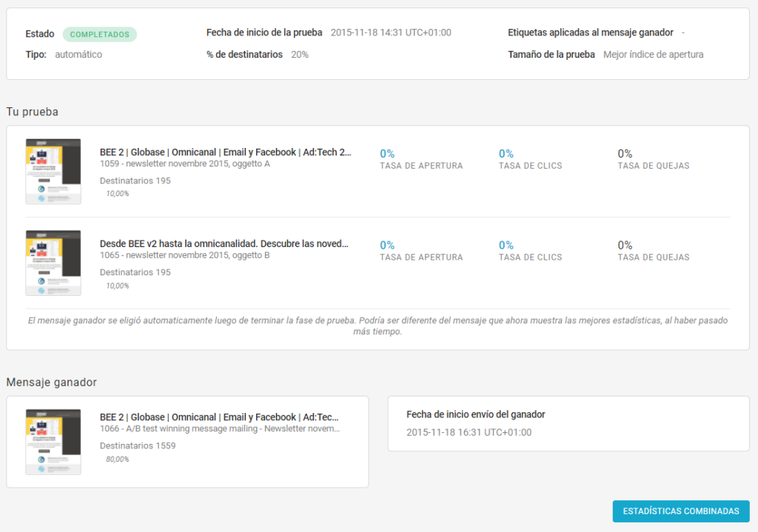View Tasa de Clics 0% for oggetto A

pos(506,154)
